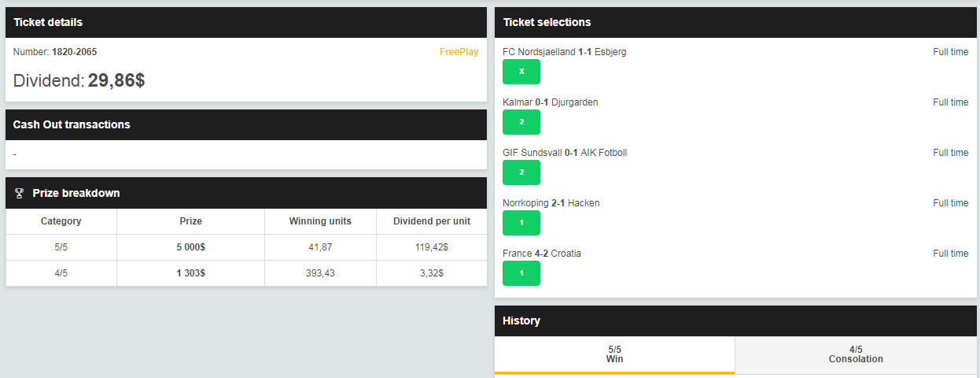Click the Winning units column header
The width and height of the screenshot is (980, 378).
320,221
